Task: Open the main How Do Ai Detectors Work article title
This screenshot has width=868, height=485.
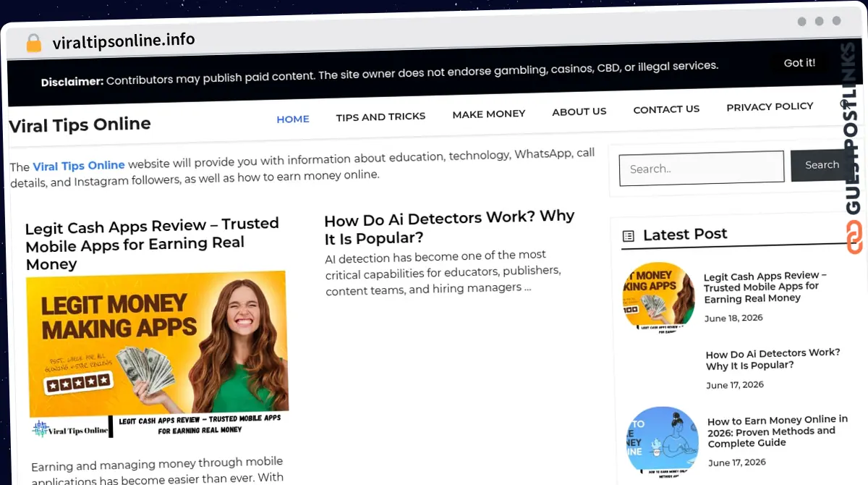Action: 449,227
